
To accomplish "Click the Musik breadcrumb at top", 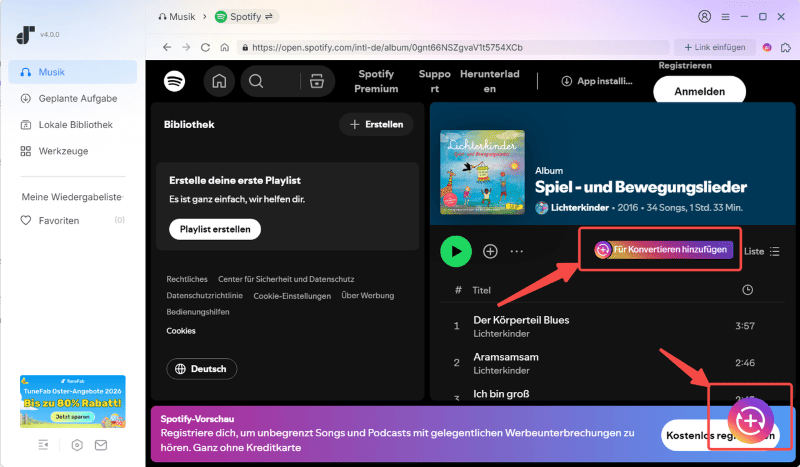I will [177, 17].
